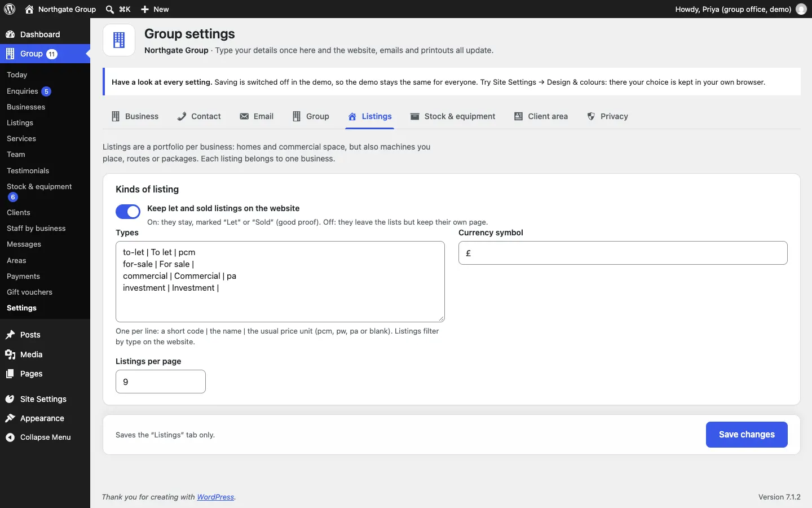The width and height of the screenshot is (812, 508).
Task: Click the Pages icon in the sidebar
Action: point(10,374)
